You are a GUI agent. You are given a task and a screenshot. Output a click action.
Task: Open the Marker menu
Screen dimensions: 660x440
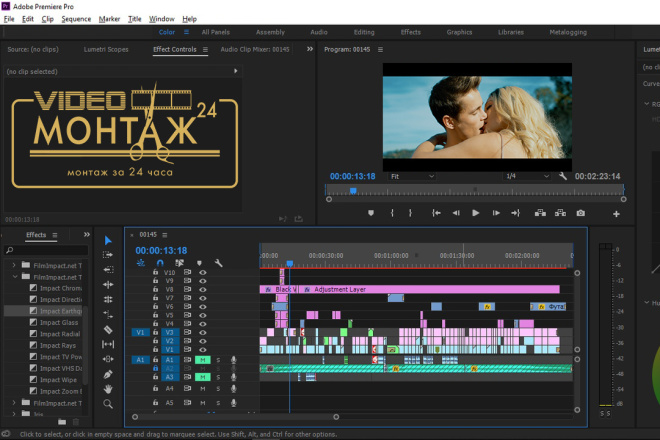pyautogui.click(x=109, y=19)
